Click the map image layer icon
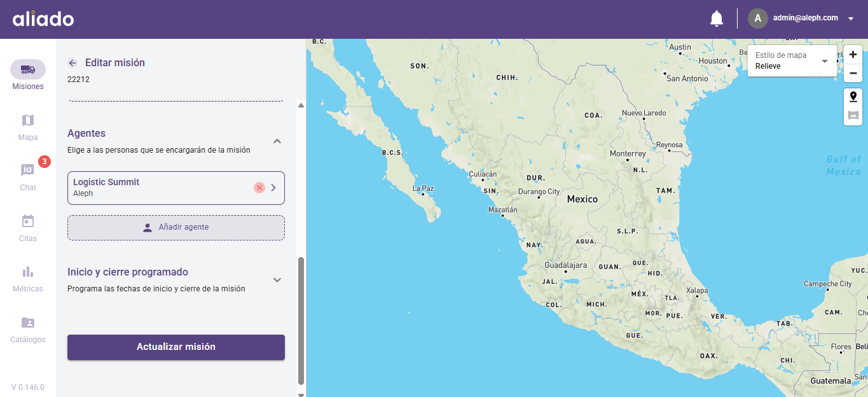868x397 pixels. pos(853,116)
